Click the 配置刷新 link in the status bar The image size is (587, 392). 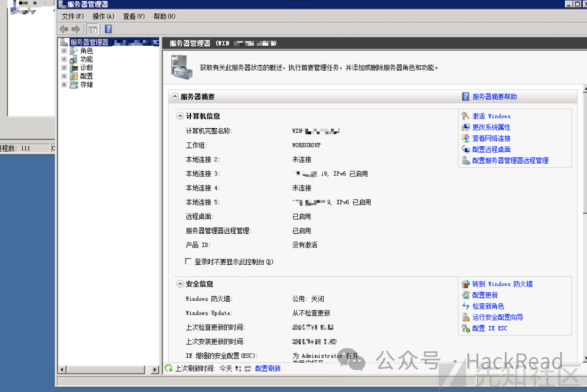267,369
